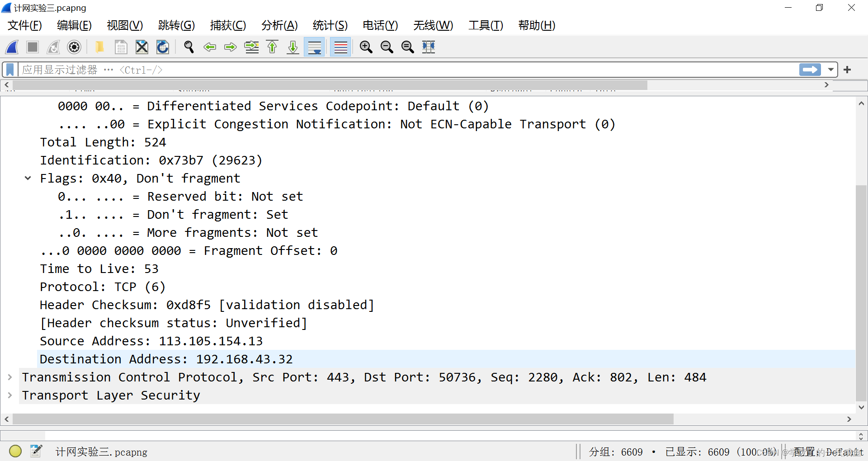The image size is (868, 461).
Task: Start capturing packets with the shark fin icon
Action: point(12,47)
